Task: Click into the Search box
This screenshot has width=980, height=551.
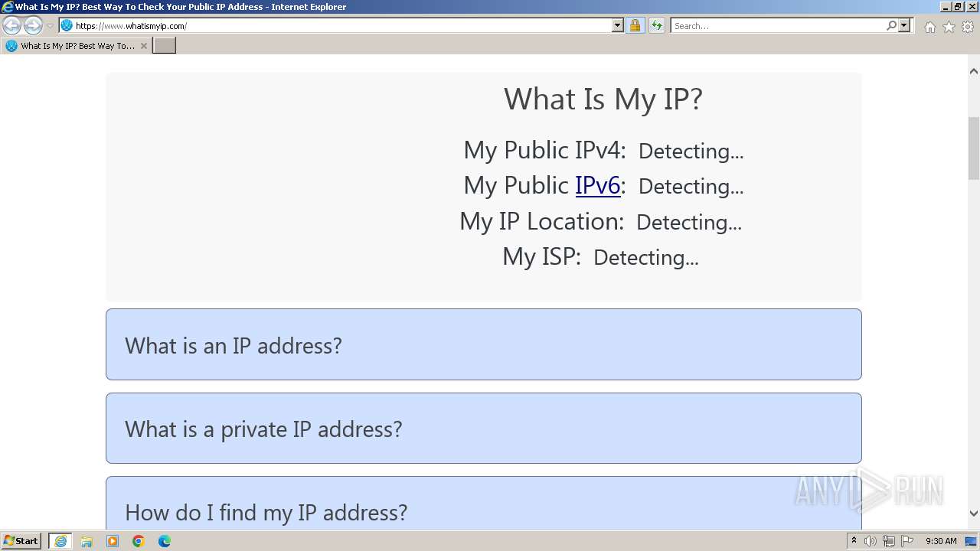Action: point(777,26)
